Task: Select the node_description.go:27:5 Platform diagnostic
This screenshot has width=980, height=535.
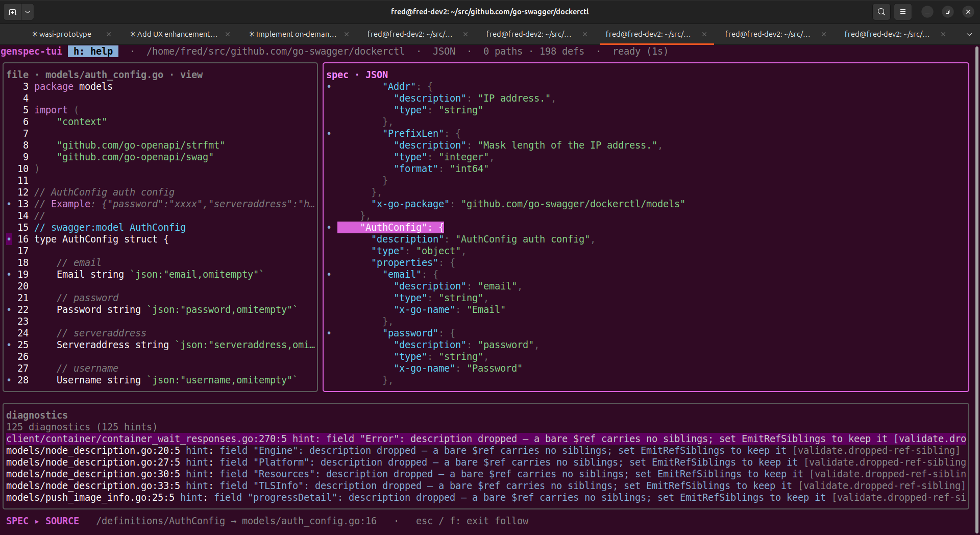Action: [x=486, y=462]
